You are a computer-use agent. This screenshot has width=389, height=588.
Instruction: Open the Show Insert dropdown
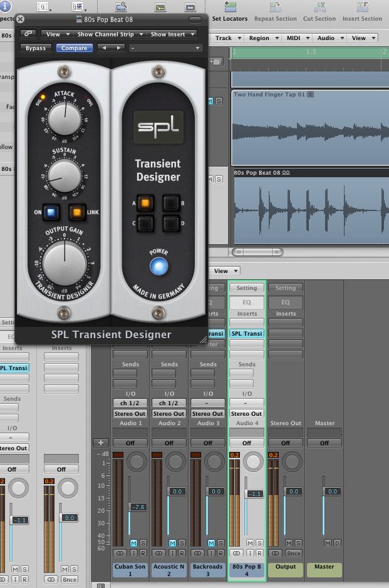(172, 34)
